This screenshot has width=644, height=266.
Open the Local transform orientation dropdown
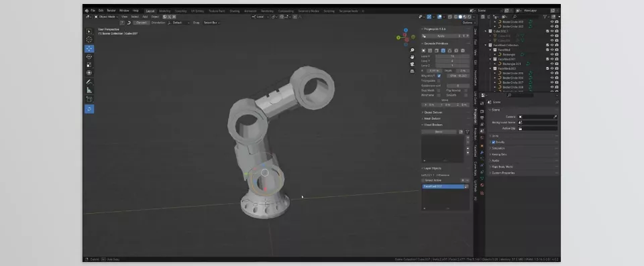[x=260, y=17]
